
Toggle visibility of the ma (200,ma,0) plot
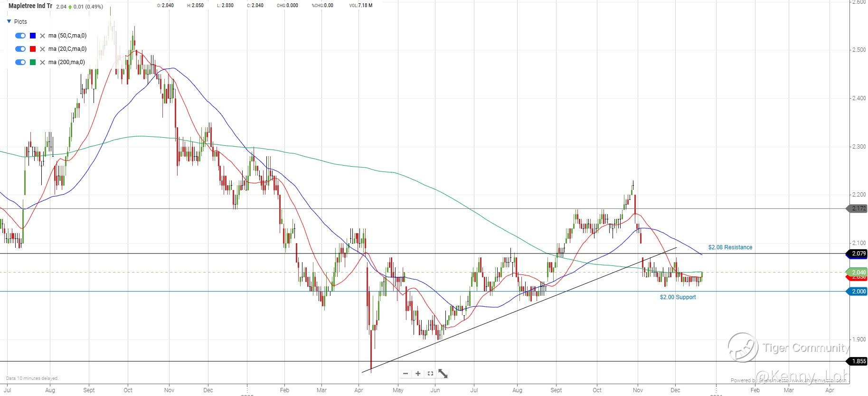tap(20, 62)
